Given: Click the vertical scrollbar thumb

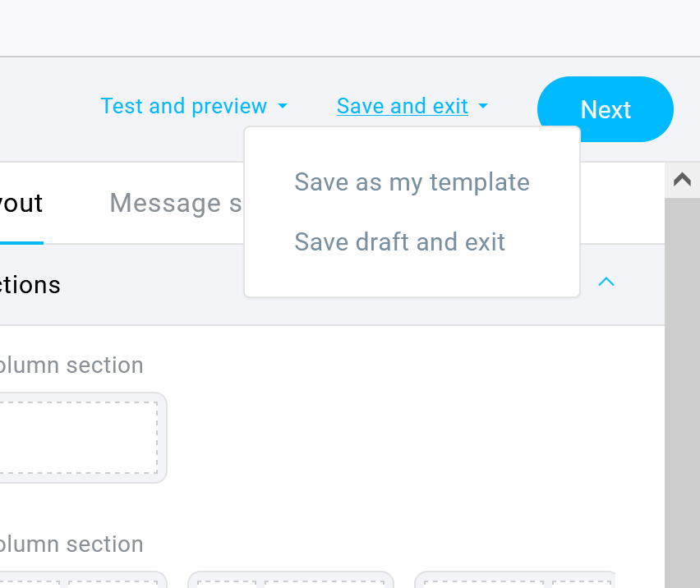Looking at the screenshot, I should [682, 394].
